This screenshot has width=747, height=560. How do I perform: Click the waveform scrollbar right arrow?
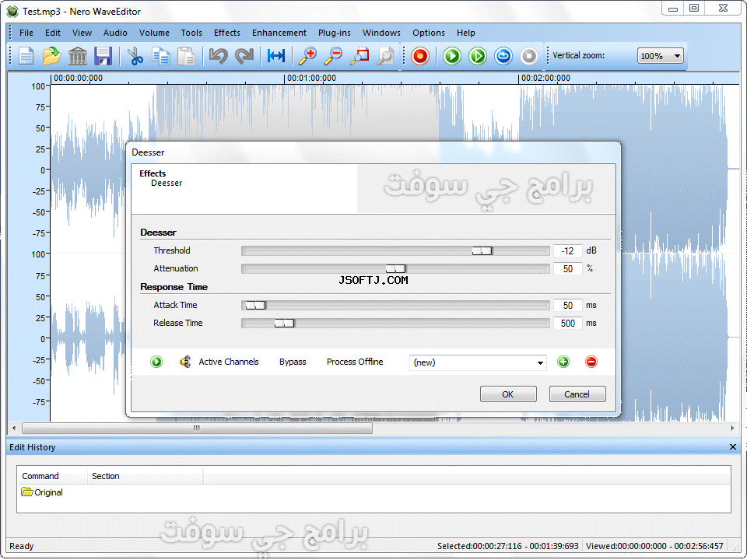click(732, 429)
